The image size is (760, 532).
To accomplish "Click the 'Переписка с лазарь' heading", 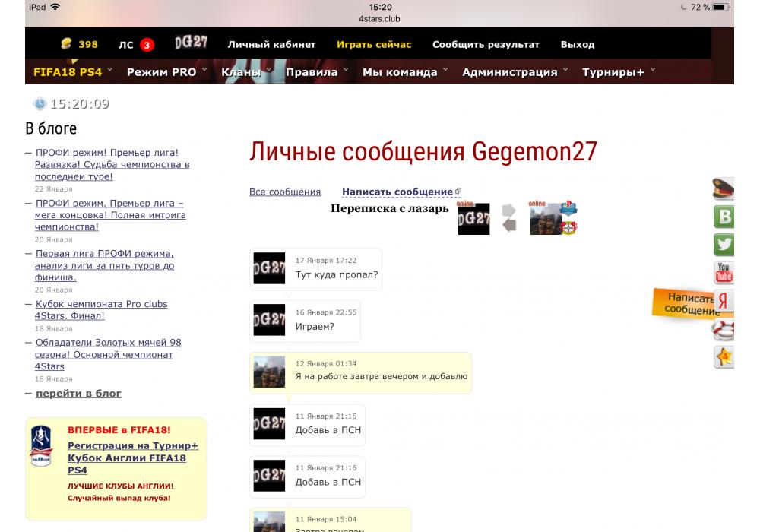I will pos(389,208).
